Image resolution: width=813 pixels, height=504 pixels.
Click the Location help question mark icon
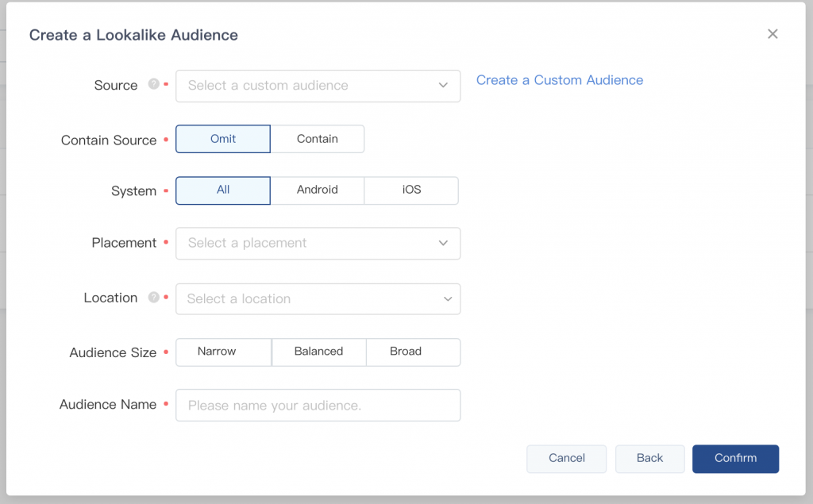pos(153,297)
